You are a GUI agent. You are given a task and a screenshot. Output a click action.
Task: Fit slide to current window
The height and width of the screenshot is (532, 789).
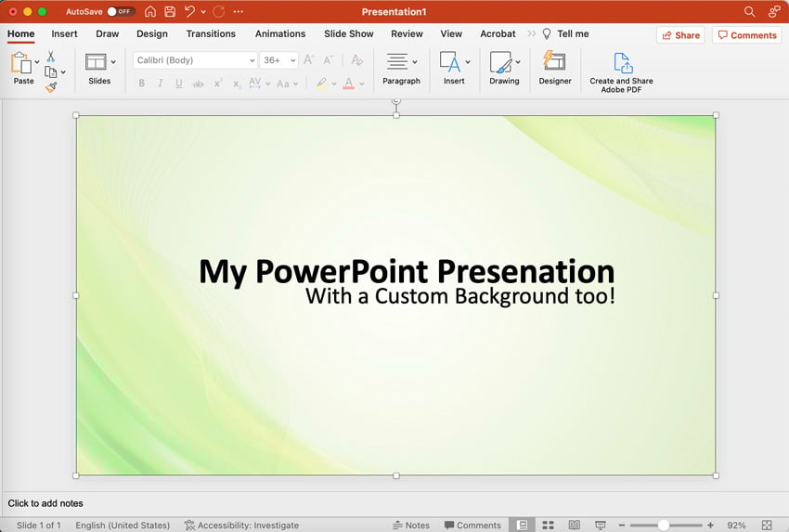pyautogui.click(x=767, y=526)
